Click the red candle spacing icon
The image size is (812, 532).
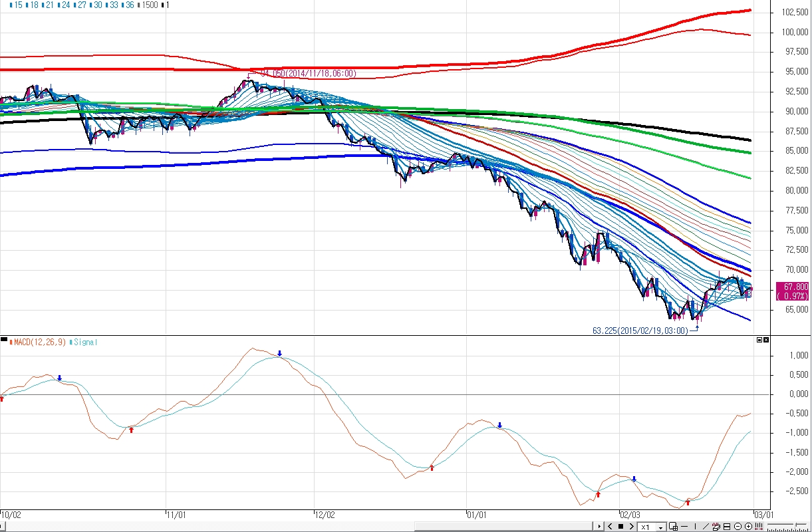[x=759, y=527]
